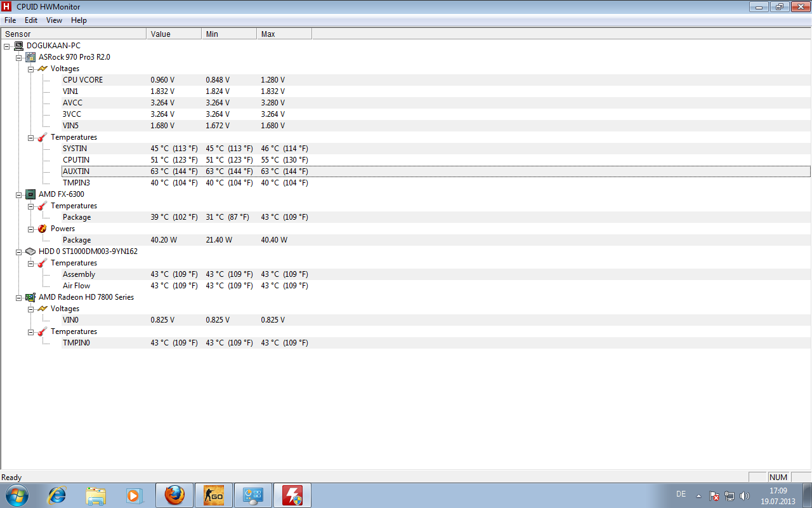Collapse ASRock Temperatures group
Viewport: 812px width, 508px height.
pos(31,137)
